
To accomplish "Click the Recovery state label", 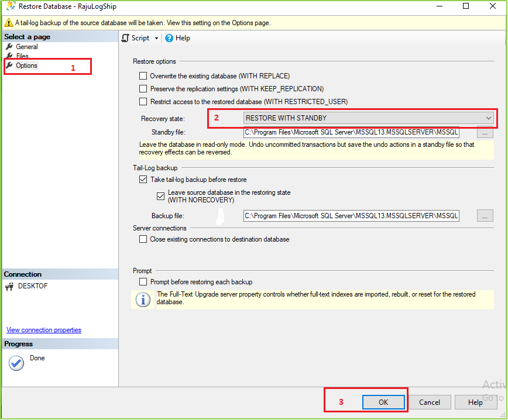I will (x=163, y=119).
